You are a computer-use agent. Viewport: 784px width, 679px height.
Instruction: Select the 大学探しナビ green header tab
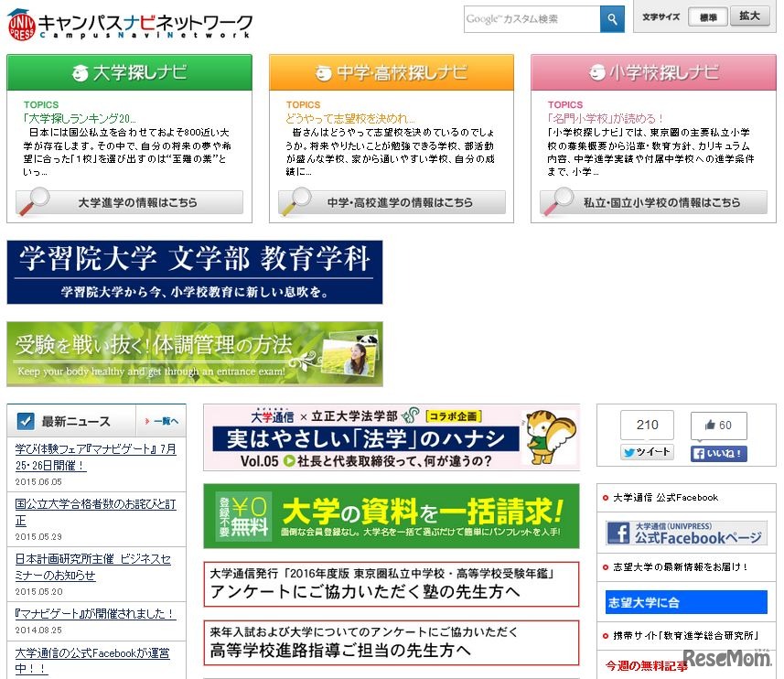[x=128, y=71]
